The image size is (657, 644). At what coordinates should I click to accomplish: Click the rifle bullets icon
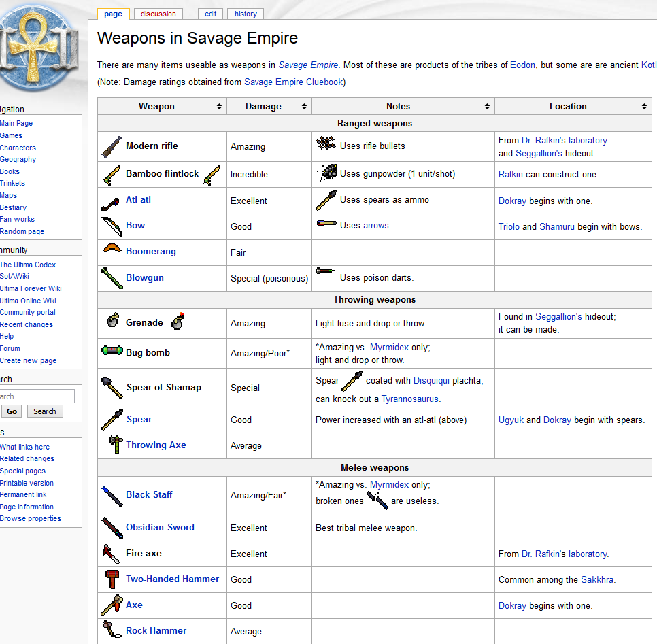326,143
